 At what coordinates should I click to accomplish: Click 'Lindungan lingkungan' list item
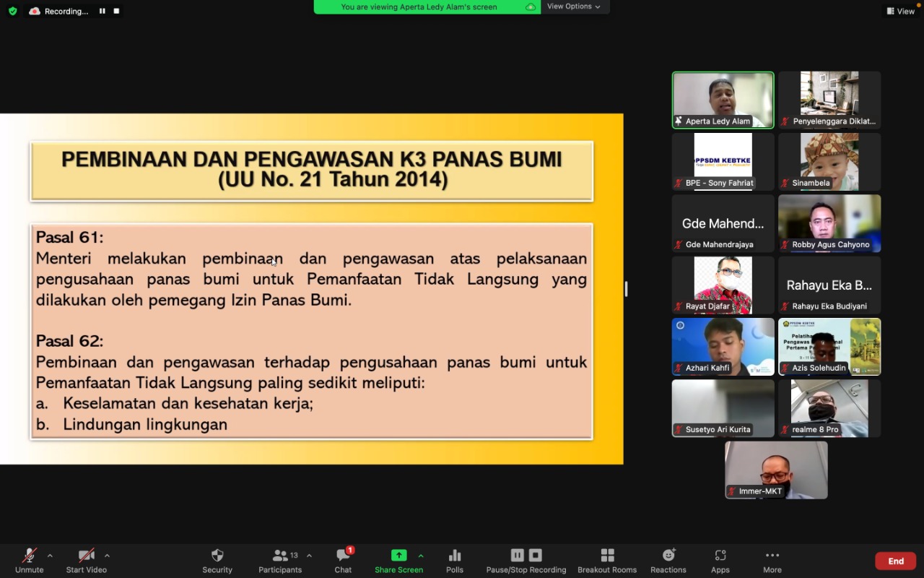tap(145, 425)
